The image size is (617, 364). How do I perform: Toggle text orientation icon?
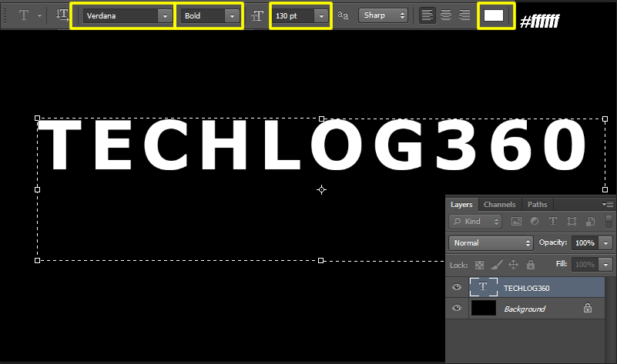(x=62, y=15)
